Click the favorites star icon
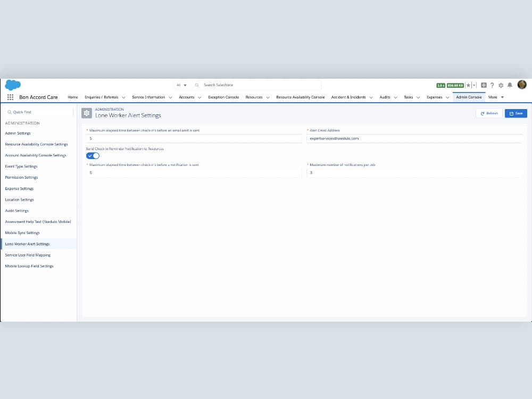532x399 pixels. (468, 85)
